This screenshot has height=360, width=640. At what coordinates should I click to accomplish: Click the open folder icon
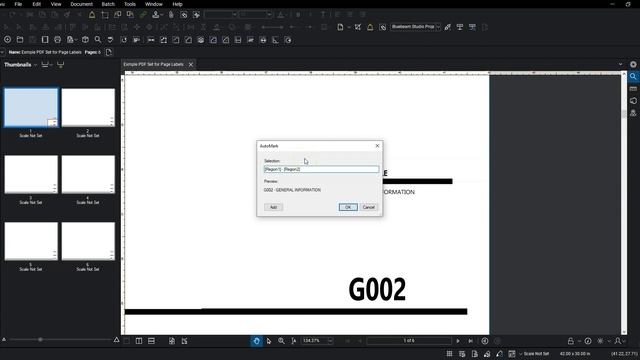[x=20, y=40]
